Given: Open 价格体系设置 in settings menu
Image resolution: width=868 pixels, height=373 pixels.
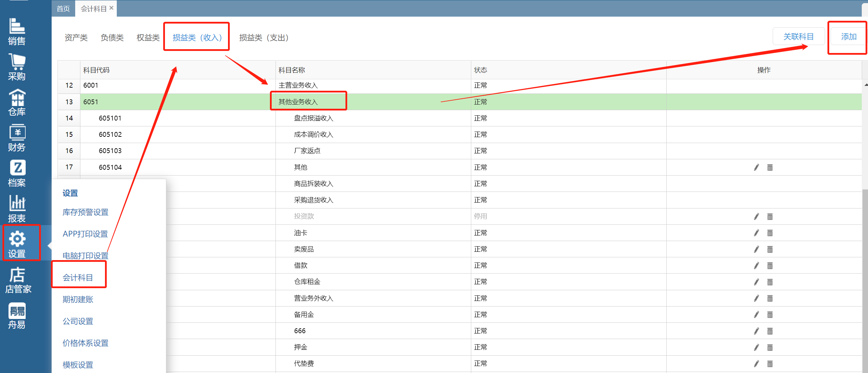Looking at the screenshot, I should click(x=86, y=343).
